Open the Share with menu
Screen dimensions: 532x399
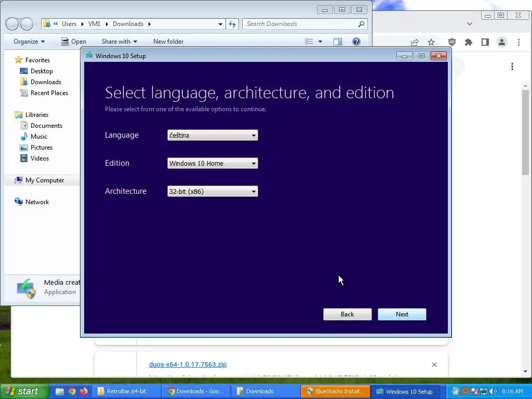click(119, 42)
